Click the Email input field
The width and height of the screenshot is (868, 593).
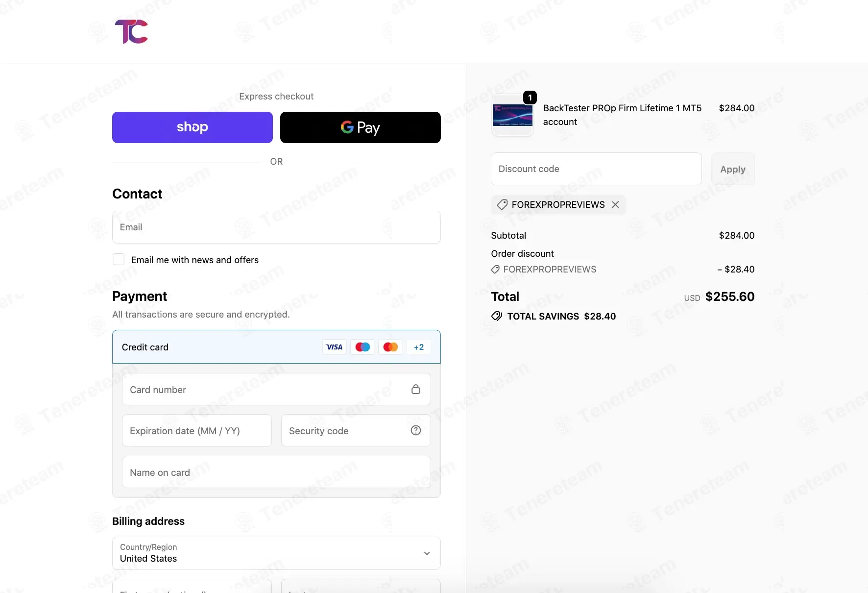click(x=276, y=227)
